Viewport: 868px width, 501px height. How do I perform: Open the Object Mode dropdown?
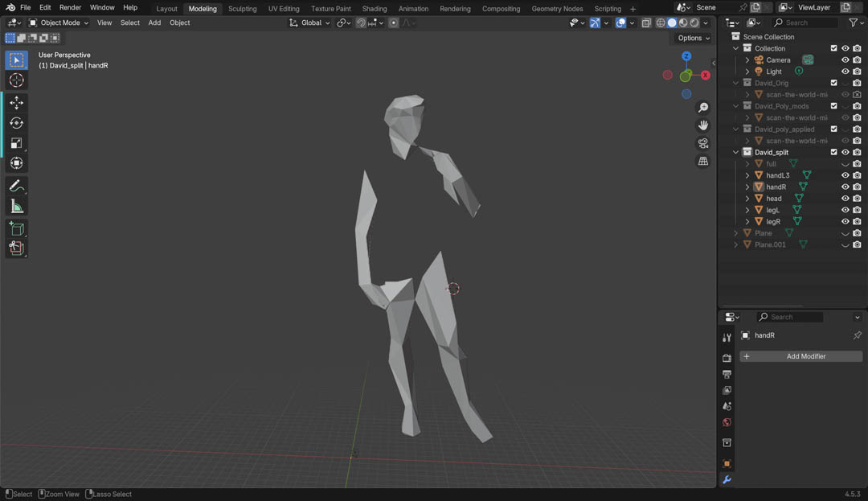pyautogui.click(x=60, y=23)
